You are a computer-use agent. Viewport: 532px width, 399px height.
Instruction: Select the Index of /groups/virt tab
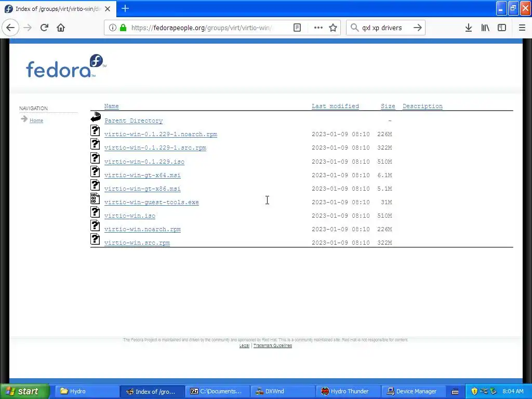pos(58,9)
